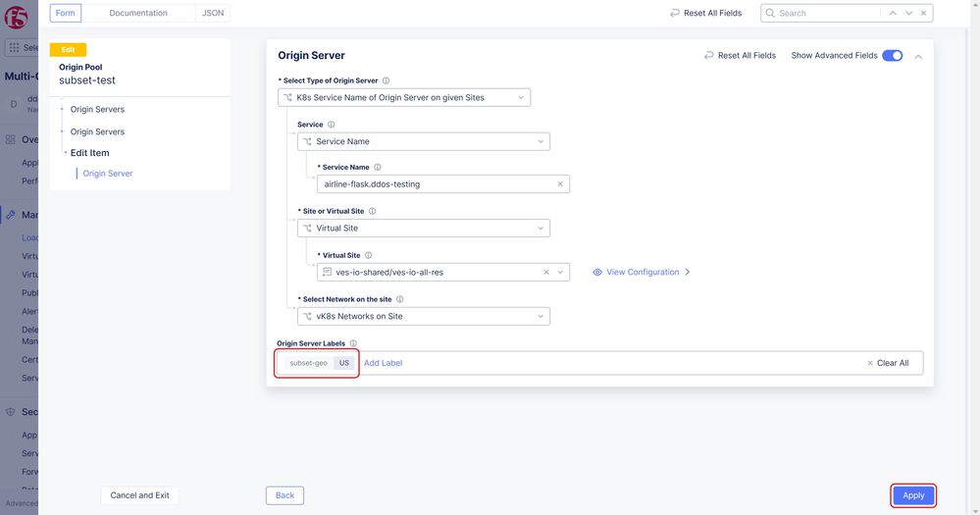Image resolution: width=980 pixels, height=515 pixels.
Task: Open the Site or Virtual Site dropdown
Action: tap(424, 228)
